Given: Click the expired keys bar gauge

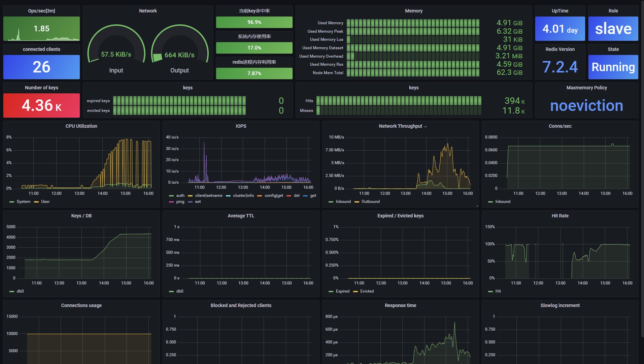Looking at the screenshot, I should pyautogui.click(x=179, y=101).
